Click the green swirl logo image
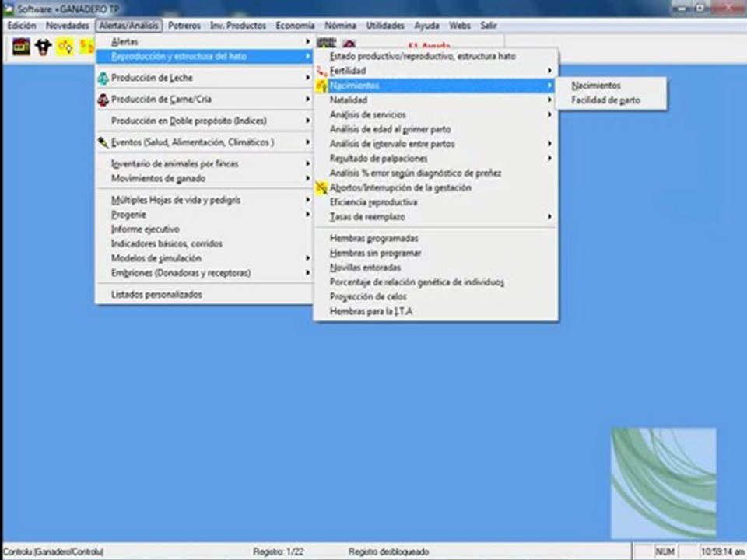The height and width of the screenshot is (560, 747). [x=663, y=483]
